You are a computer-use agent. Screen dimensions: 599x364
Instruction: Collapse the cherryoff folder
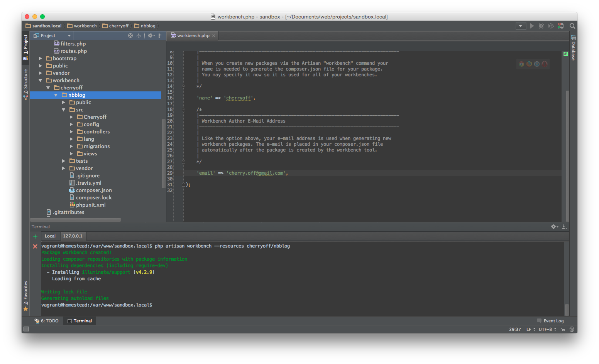point(48,88)
